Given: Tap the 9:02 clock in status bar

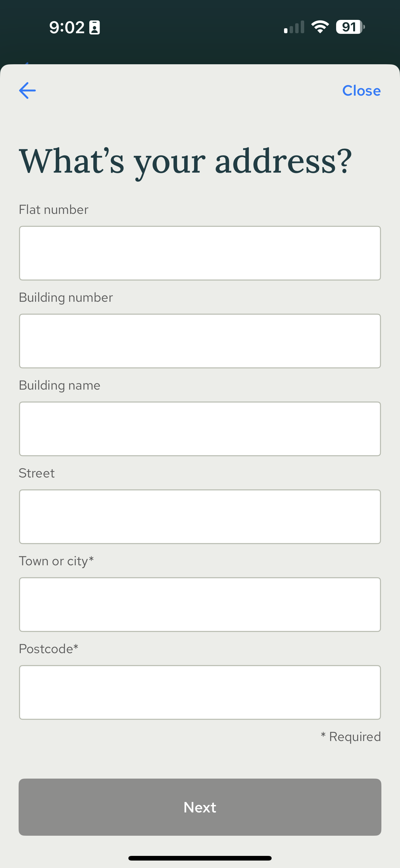Looking at the screenshot, I should coord(67,27).
